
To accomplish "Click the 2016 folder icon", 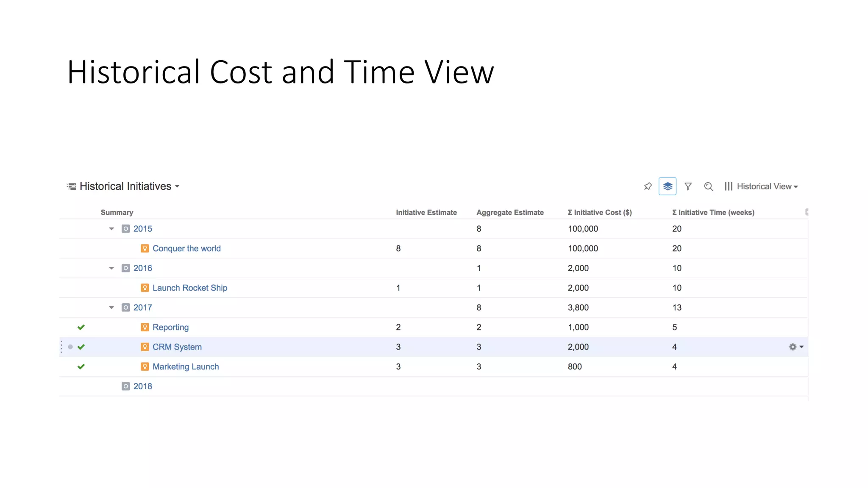I will (126, 268).
